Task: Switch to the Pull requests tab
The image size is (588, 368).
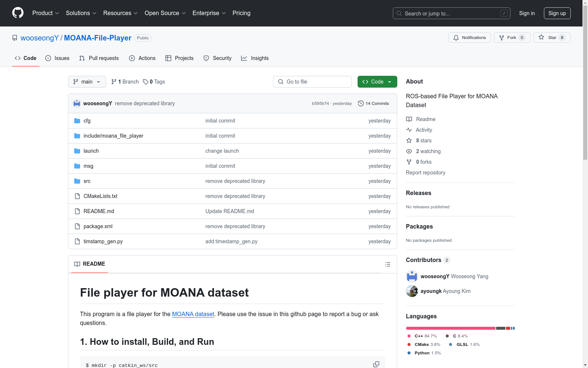Action: [x=99, y=58]
